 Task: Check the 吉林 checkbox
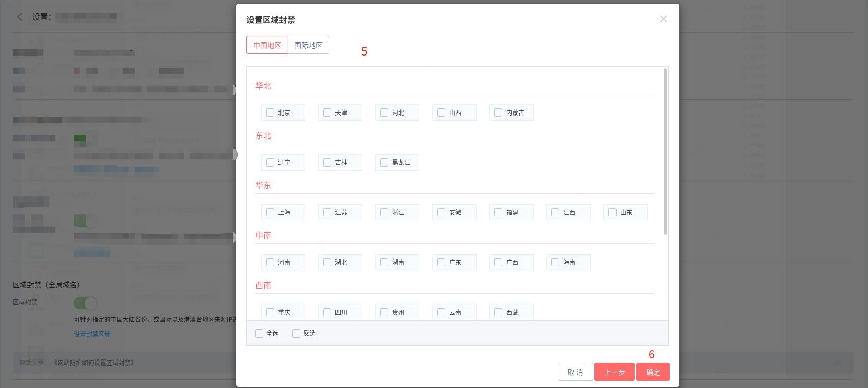coord(327,162)
